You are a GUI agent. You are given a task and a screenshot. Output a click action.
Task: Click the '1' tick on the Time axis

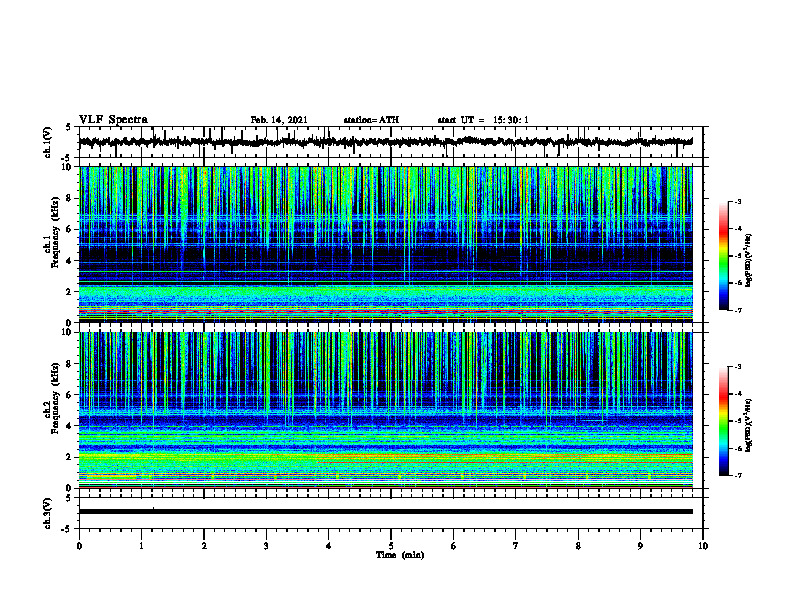(x=141, y=546)
